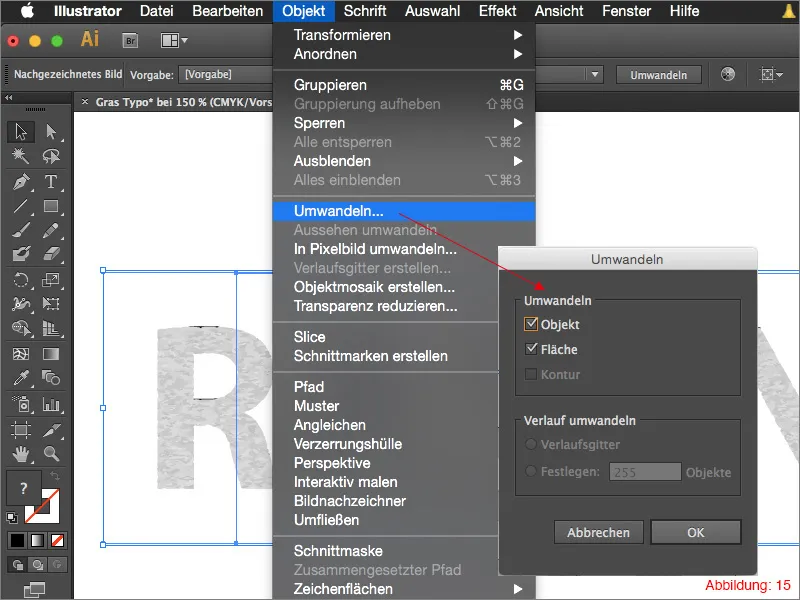Open the Datei menu
This screenshot has width=800, height=600.
click(157, 11)
